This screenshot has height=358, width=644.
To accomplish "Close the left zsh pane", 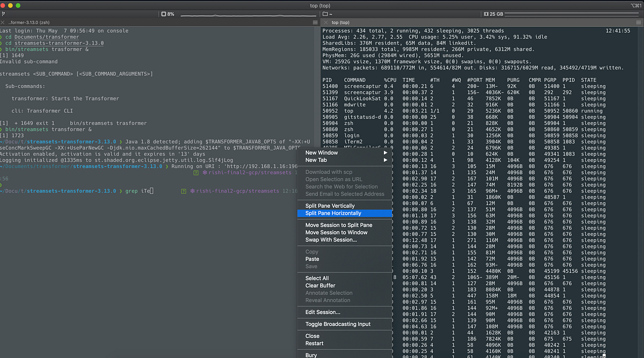I will 3,22.
